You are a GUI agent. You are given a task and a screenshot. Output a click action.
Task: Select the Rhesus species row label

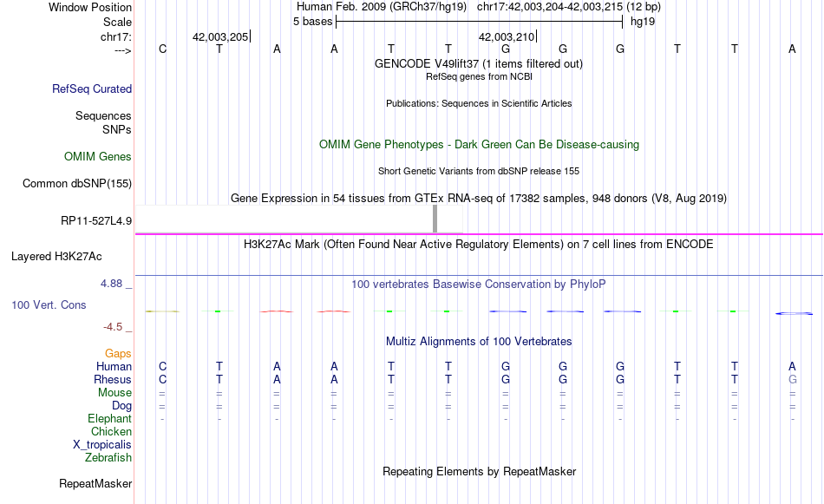[x=113, y=379]
